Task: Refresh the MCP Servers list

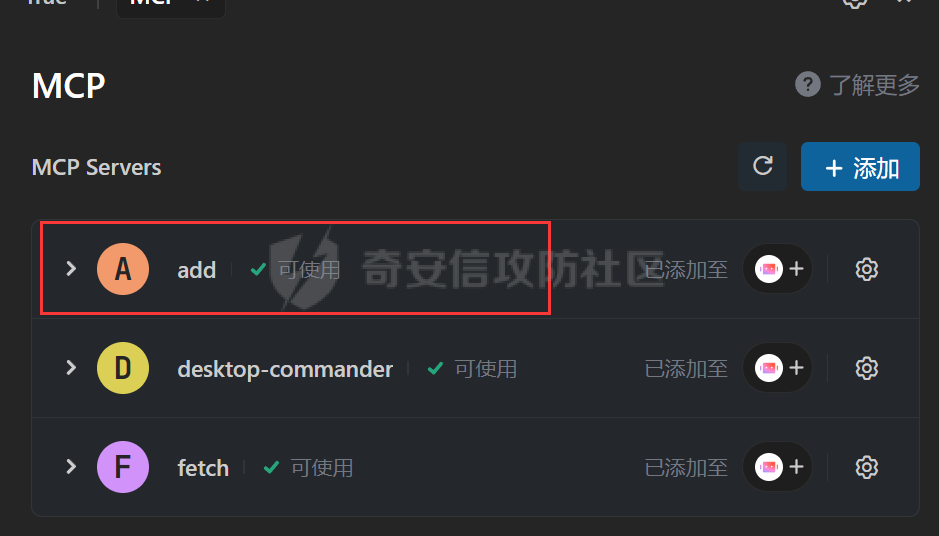Action: 762,166
